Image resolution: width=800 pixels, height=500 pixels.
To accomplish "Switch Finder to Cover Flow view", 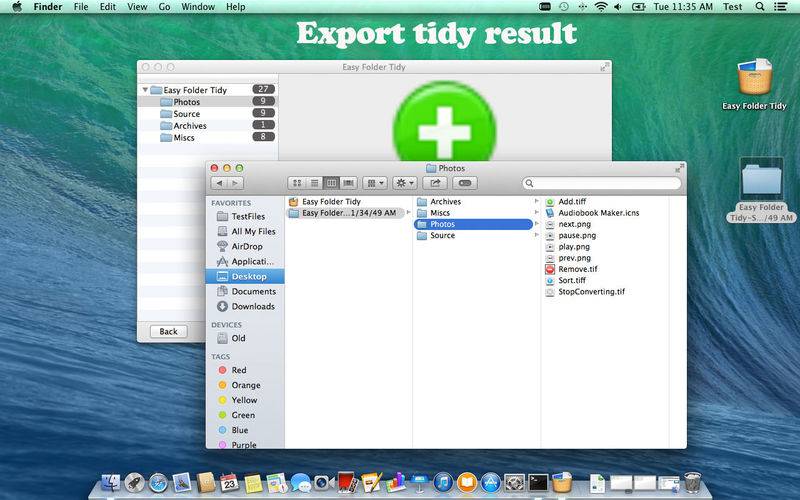I will point(348,183).
